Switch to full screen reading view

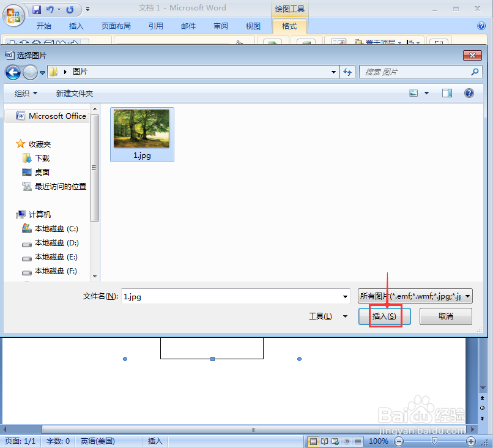(x=324, y=441)
